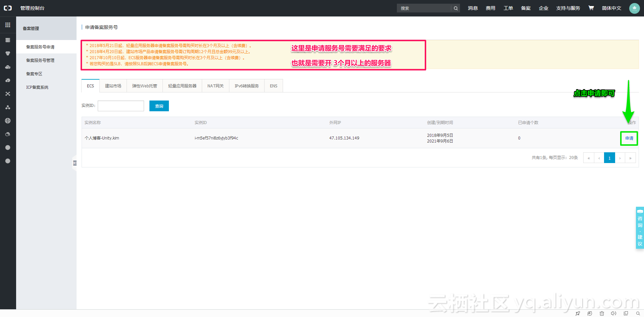The image size is (644, 317).
Task: Select the ECS server icon in sidebar
Action: (8, 40)
